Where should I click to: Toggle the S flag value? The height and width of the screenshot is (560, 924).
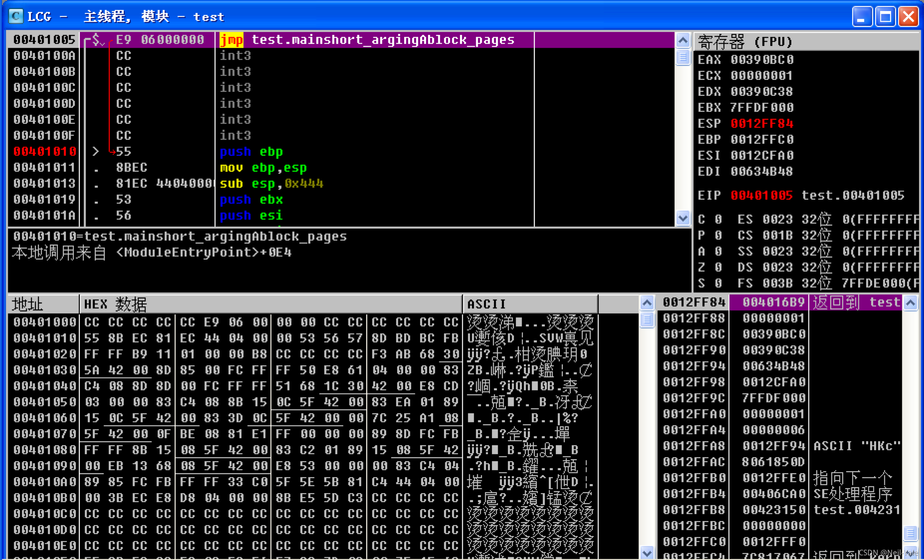pyautogui.click(x=718, y=283)
